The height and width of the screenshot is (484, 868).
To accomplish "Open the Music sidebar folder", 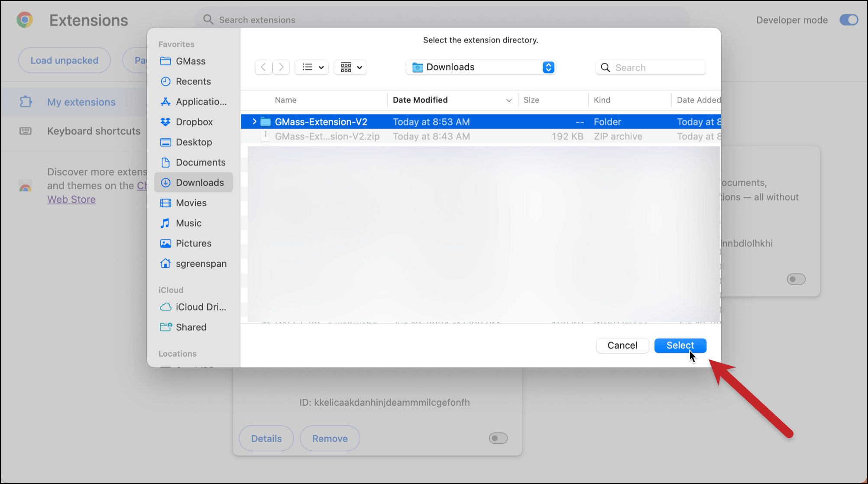I will [x=181, y=223].
